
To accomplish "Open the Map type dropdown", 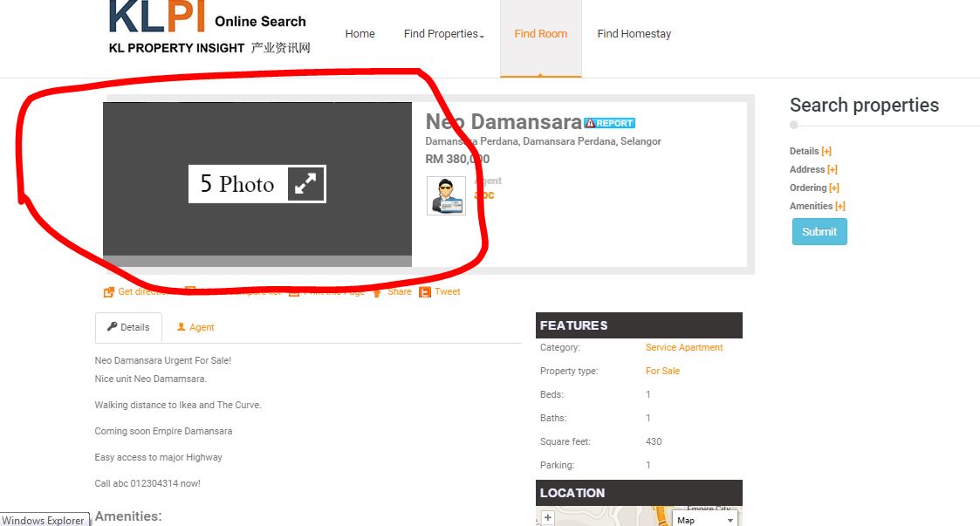I will [705, 520].
